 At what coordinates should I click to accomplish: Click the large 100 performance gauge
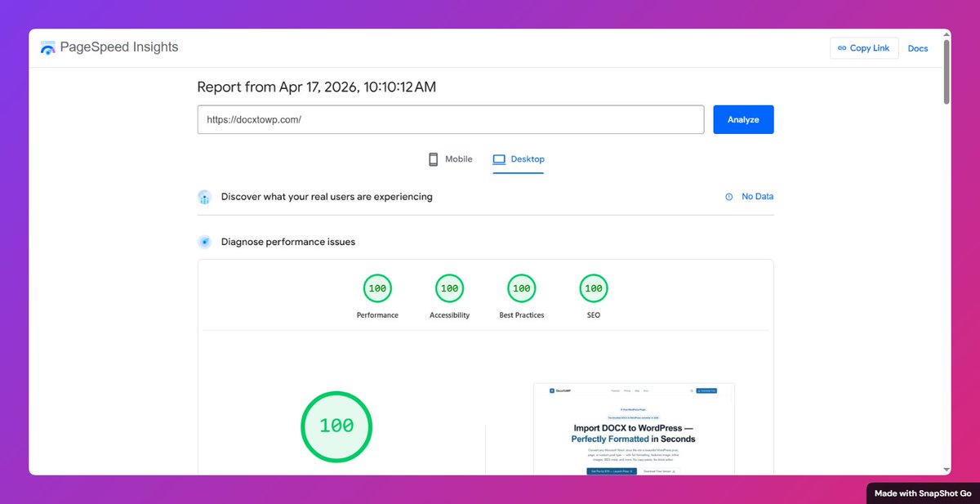tap(336, 426)
